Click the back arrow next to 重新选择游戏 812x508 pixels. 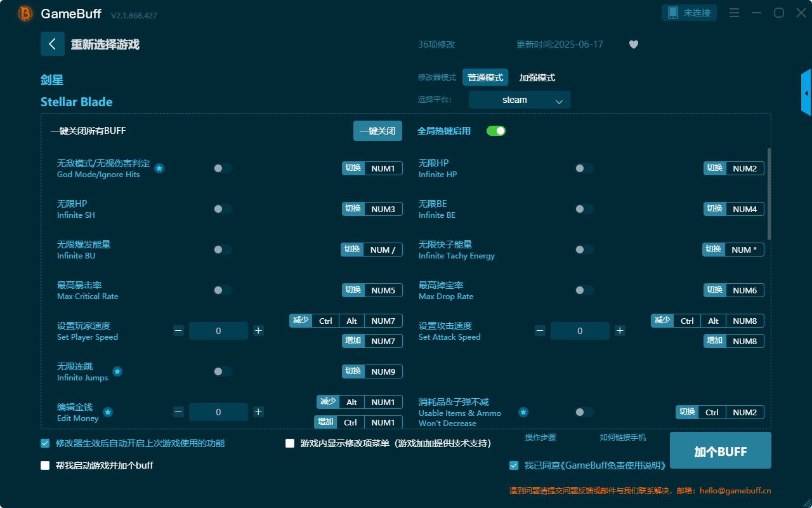[53, 44]
